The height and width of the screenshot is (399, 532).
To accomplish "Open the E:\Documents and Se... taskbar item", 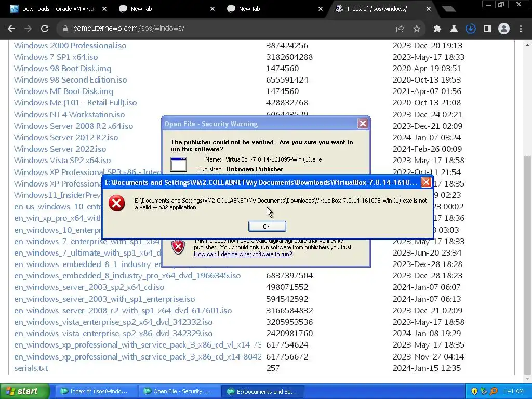I will point(262,391).
